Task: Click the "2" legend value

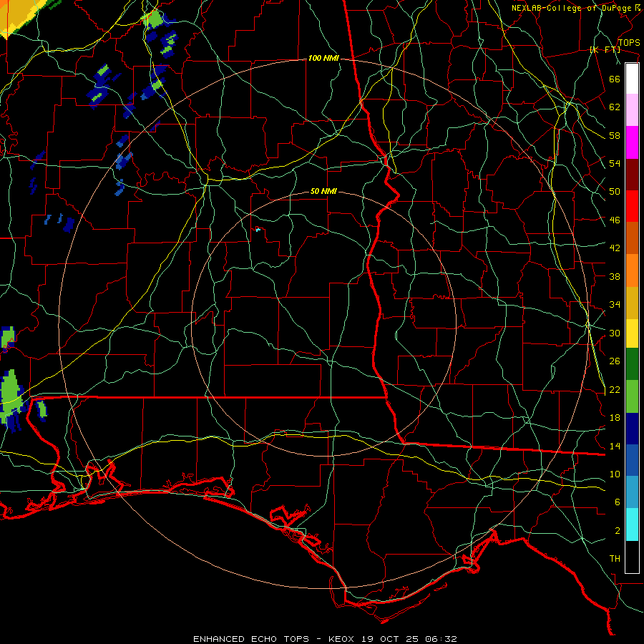Action: (x=618, y=531)
